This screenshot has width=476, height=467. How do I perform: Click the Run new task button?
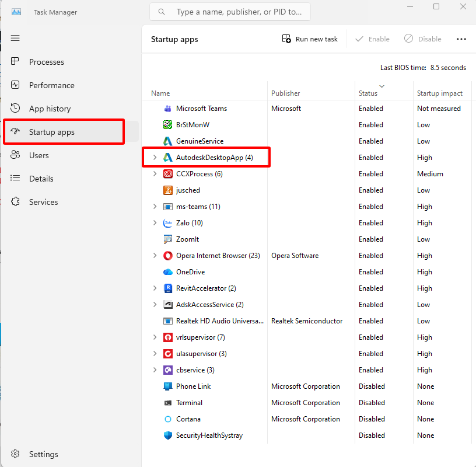[x=310, y=39]
